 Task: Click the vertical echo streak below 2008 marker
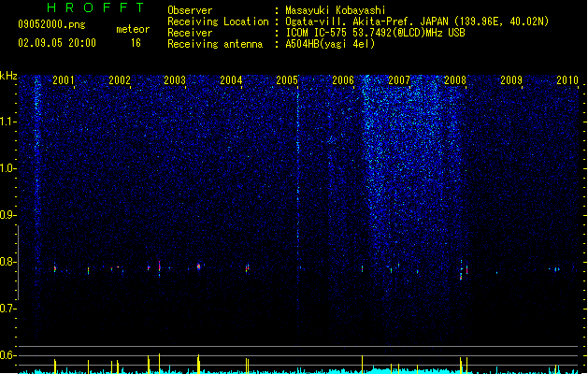click(461, 270)
